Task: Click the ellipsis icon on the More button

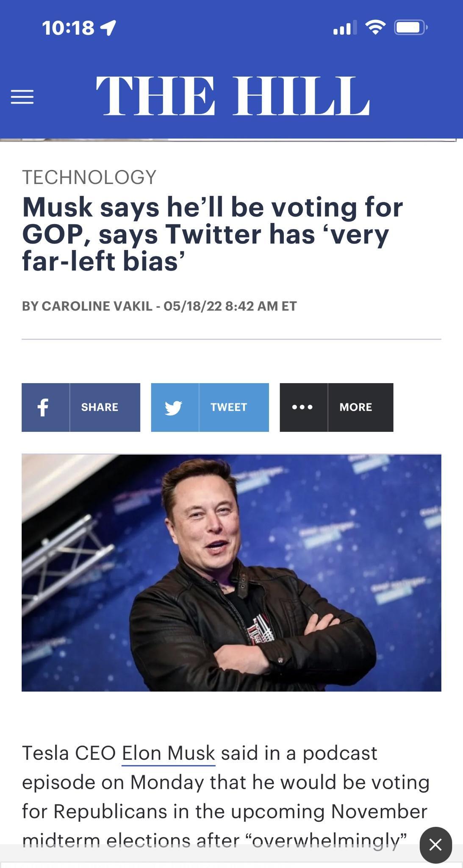Action: click(303, 407)
